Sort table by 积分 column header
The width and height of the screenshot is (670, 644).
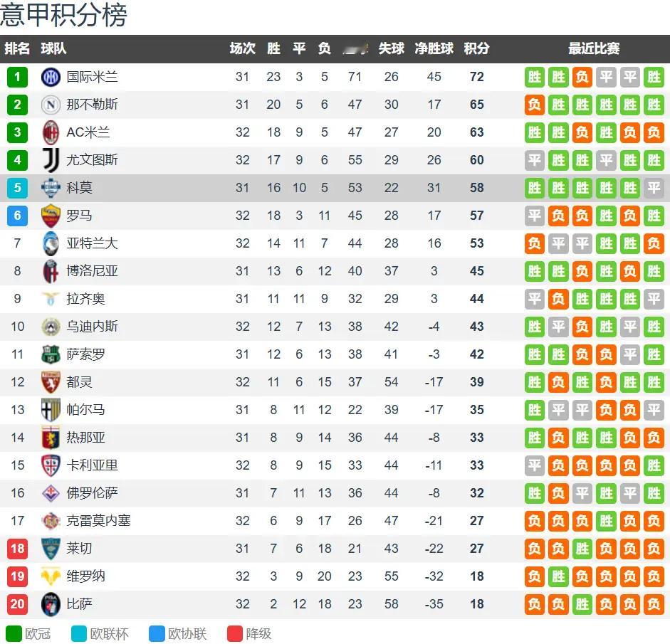tap(476, 48)
